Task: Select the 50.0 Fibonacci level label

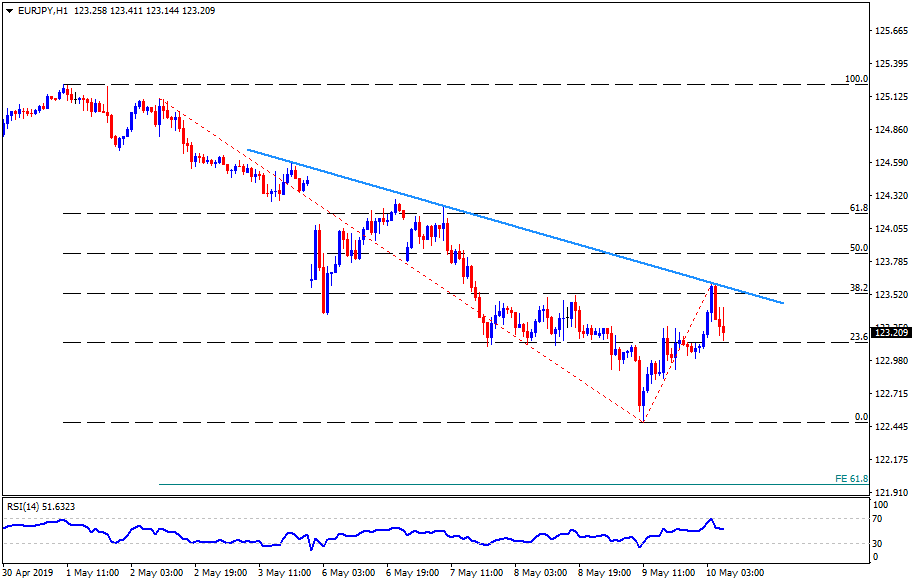Action: coord(857,248)
